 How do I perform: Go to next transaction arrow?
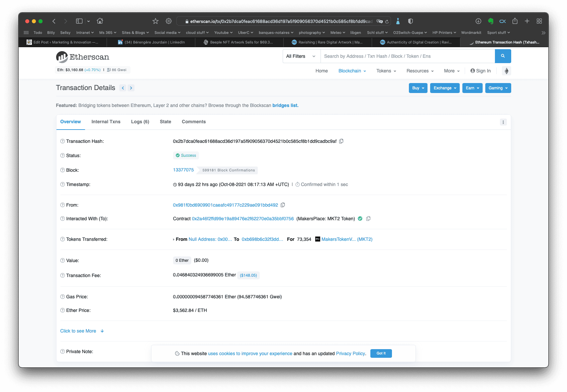131,88
